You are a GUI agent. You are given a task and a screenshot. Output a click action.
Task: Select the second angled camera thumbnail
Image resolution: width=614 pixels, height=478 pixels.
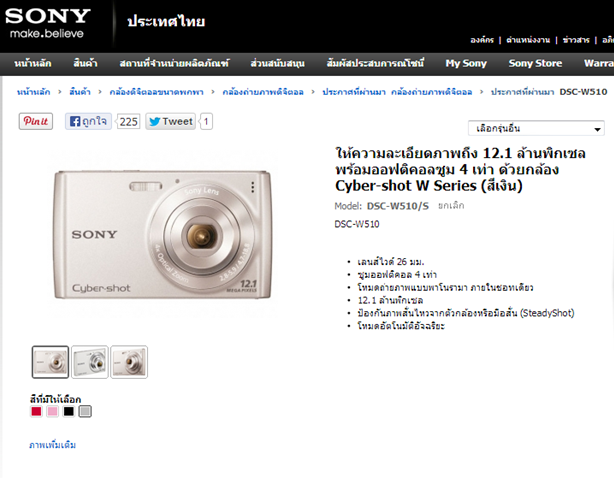[90, 362]
